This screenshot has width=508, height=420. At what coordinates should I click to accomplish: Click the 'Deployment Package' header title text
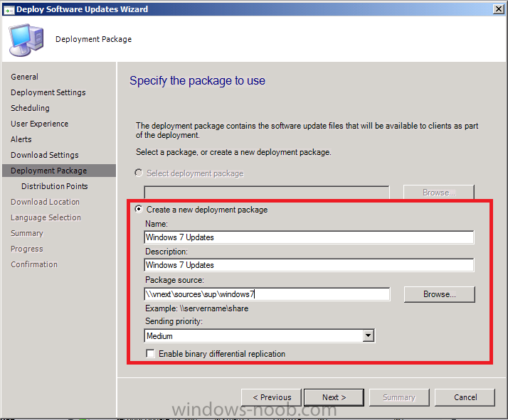[x=94, y=39]
